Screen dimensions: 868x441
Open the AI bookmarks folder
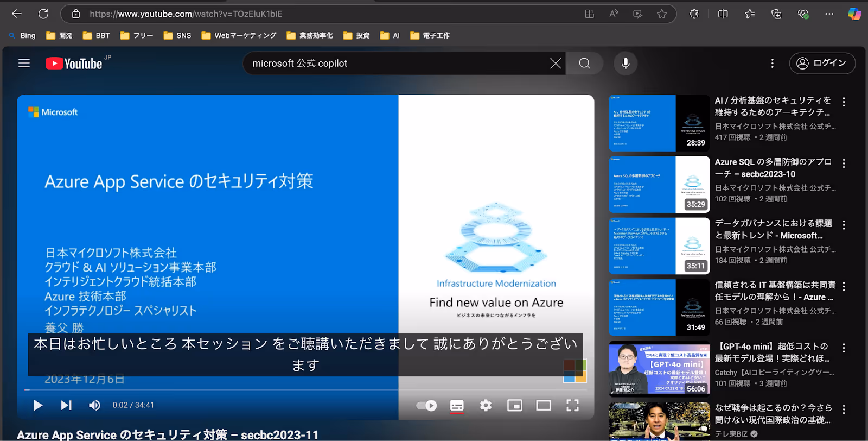[x=390, y=35]
